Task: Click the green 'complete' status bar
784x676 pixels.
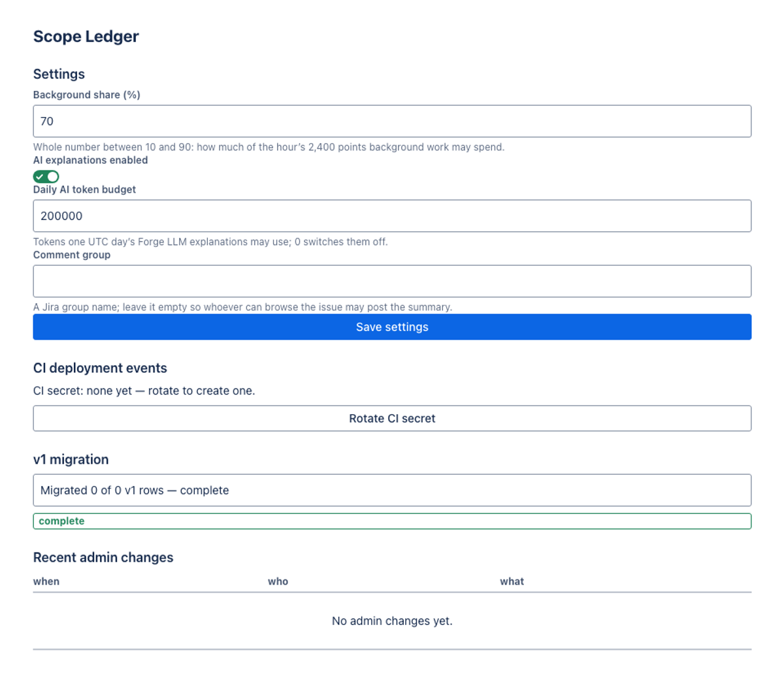Action: (392, 521)
